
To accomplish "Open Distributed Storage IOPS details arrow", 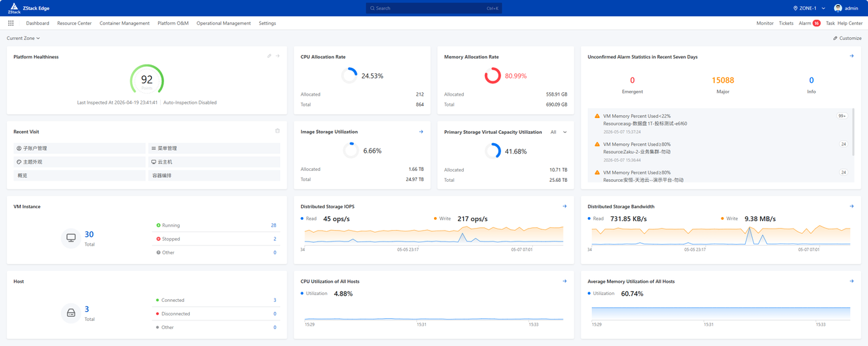I will point(564,206).
